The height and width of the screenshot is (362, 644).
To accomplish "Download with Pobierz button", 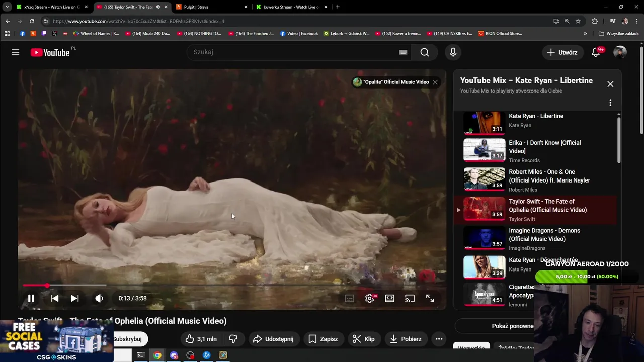I will tap(406, 339).
